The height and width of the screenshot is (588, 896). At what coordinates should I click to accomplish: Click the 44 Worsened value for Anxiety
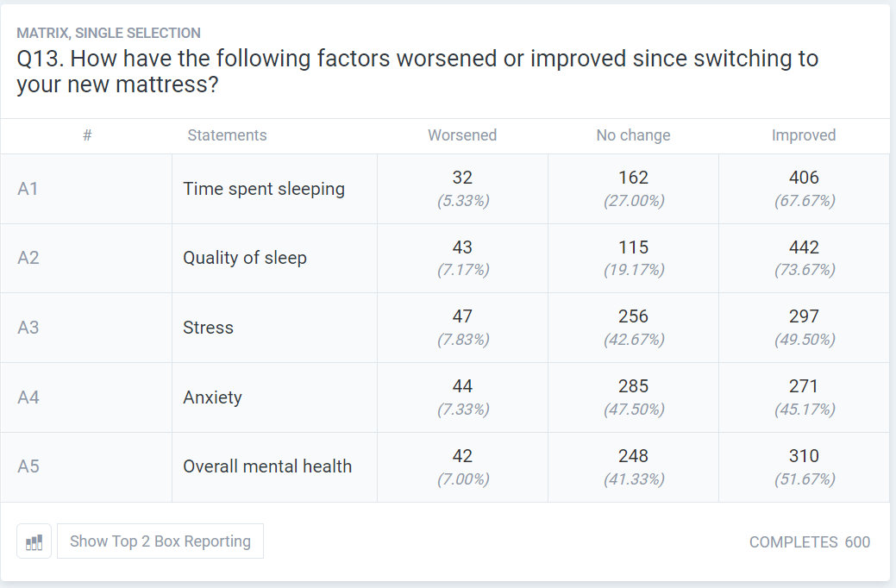tap(462, 386)
